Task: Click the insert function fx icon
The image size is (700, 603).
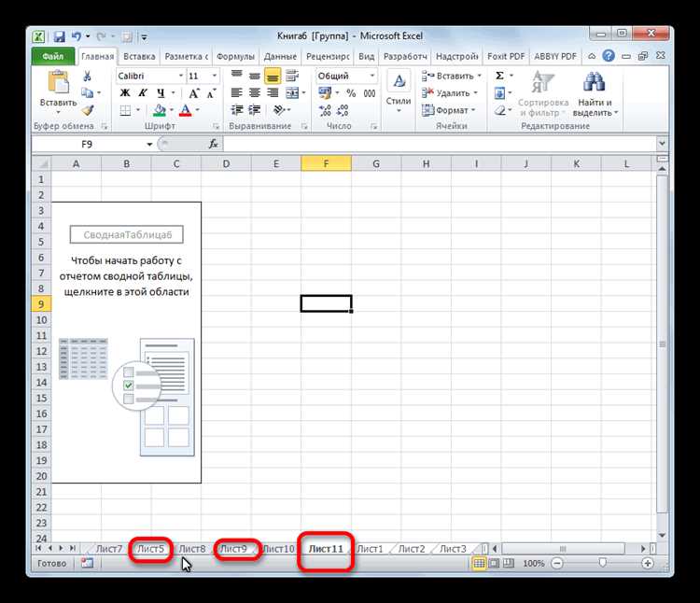Action: (x=213, y=144)
